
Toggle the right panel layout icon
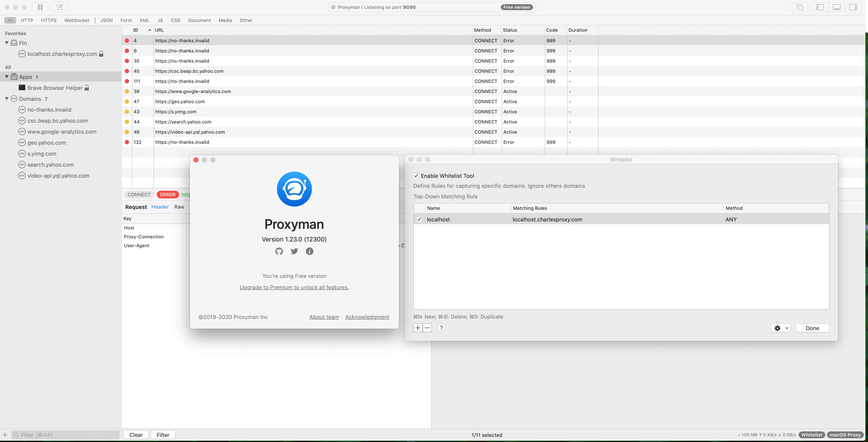click(x=853, y=7)
